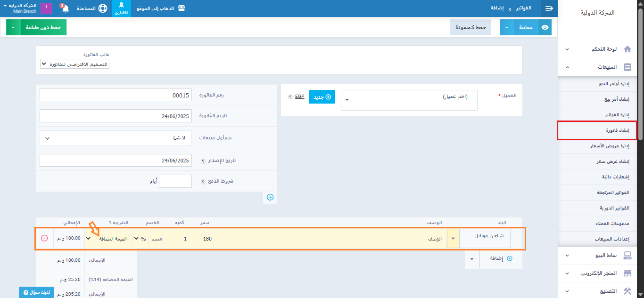Screen dimensions: 644x298
Task: Click the إضافة add line button
Action: pos(501,258)
